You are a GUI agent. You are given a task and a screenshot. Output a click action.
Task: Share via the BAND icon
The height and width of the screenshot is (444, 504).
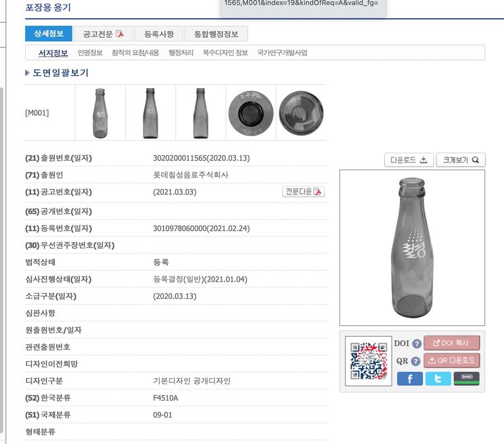(467, 379)
